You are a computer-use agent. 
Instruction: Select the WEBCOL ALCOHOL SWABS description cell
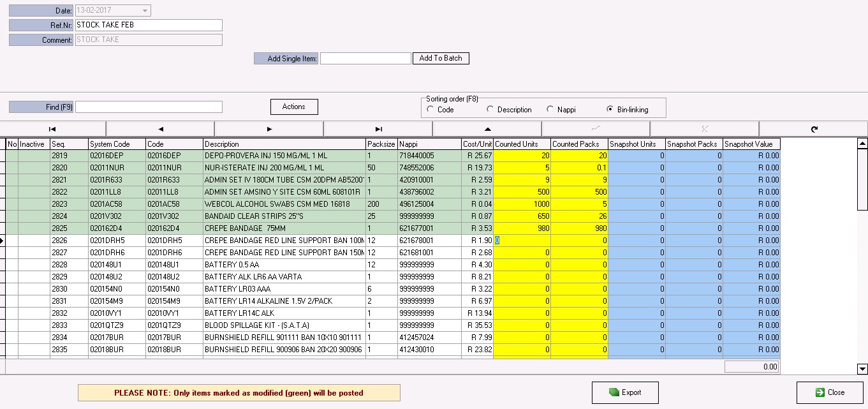(x=284, y=204)
